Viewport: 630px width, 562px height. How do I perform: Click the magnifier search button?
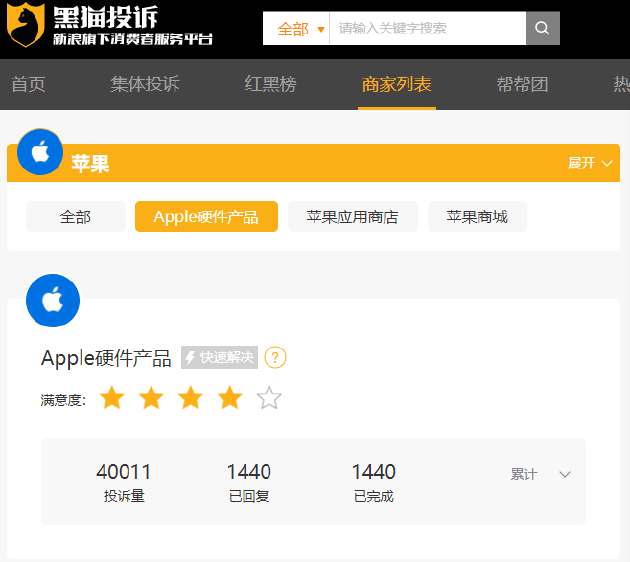(x=542, y=28)
